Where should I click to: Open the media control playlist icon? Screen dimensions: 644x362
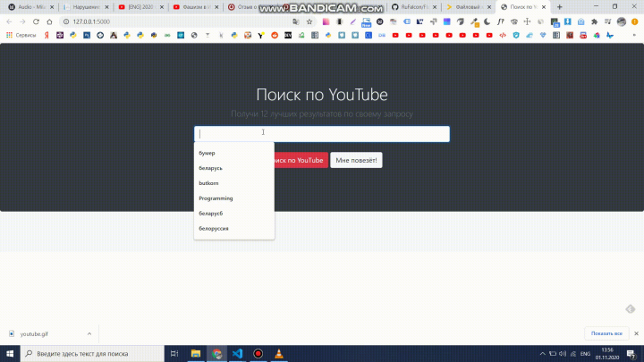(608, 21)
